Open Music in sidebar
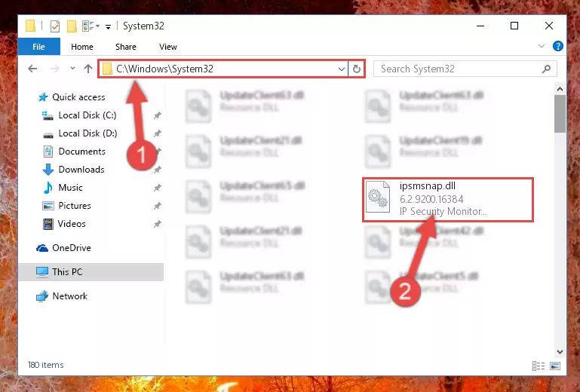Image resolution: width=580 pixels, height=392 pixels. pyautogui.click(x=70, y=188)
